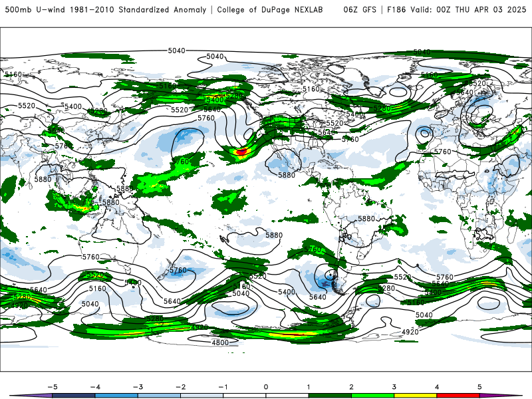Click the '-4' colorbar tick label
532x399 pixels.
click(x=95, y=387)
